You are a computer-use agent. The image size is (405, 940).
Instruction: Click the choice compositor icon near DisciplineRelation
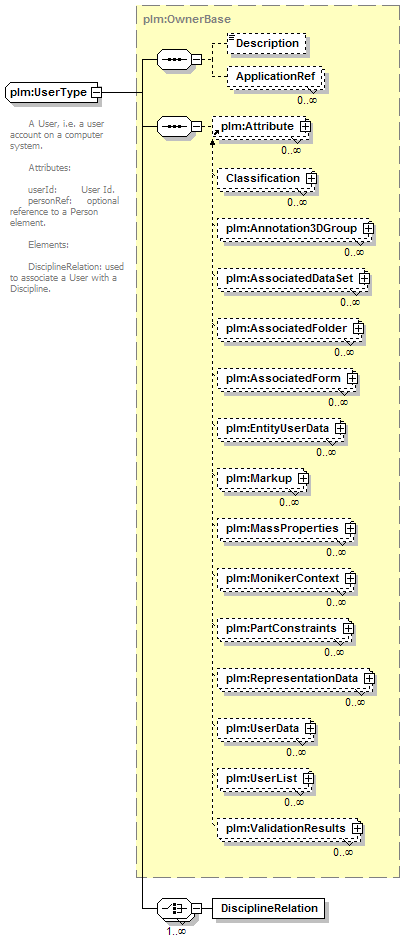[x=174, y=908]
